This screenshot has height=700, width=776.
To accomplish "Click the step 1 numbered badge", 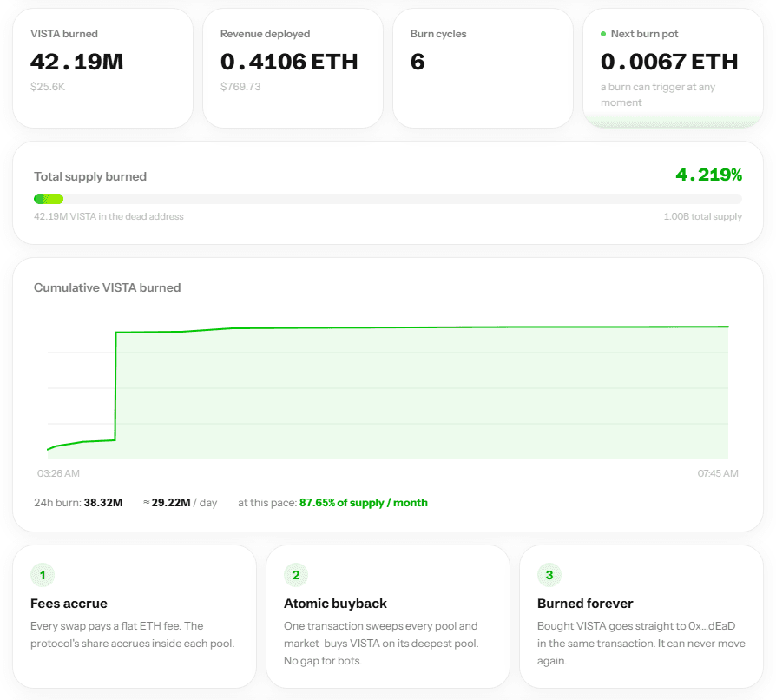I will 43,575.
